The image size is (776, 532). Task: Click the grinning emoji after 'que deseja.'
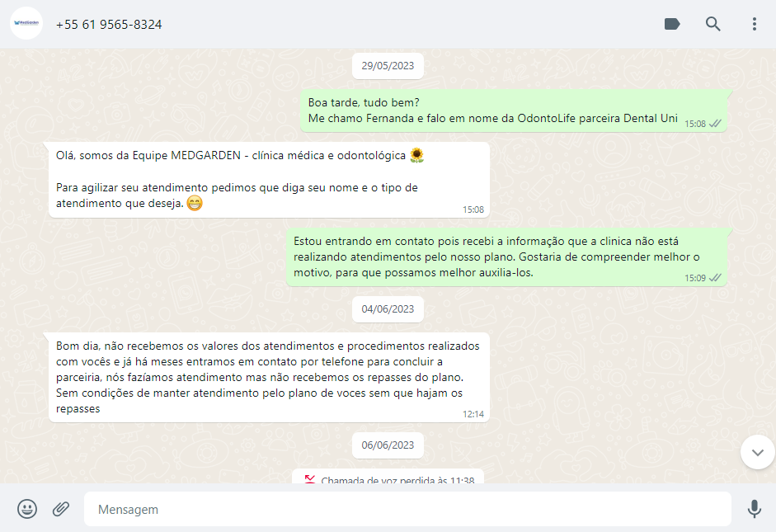195,203
